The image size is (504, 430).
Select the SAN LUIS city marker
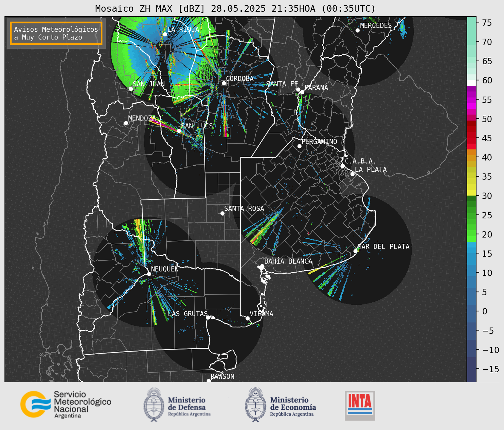click(x=179, y=131)
